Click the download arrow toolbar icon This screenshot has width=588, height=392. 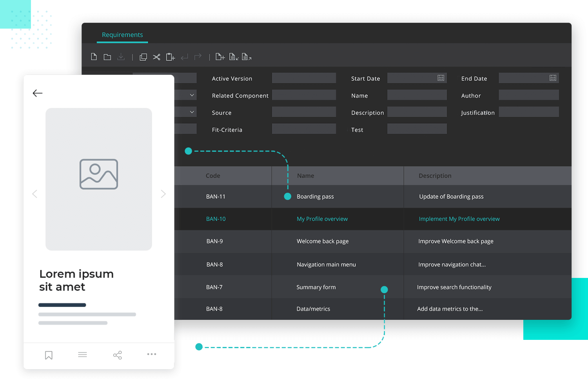click(x=121, y=57)
